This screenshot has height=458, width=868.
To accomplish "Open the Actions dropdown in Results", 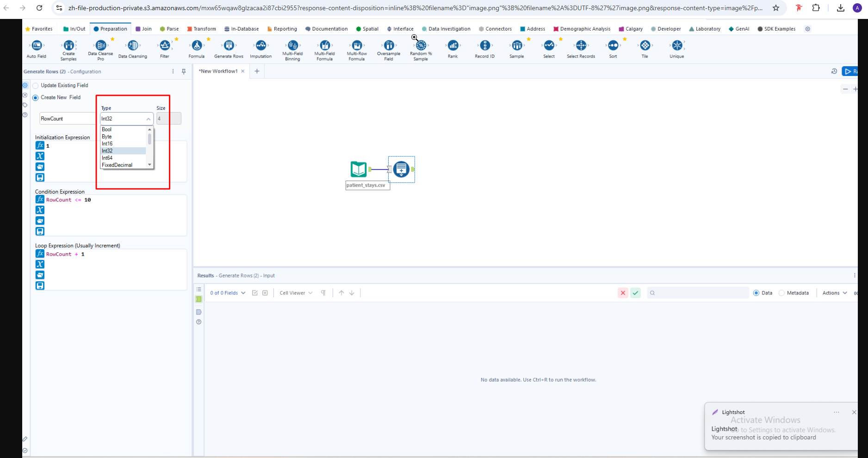I will [834, 293].
